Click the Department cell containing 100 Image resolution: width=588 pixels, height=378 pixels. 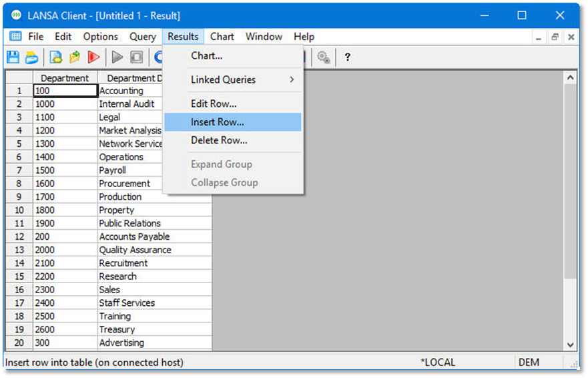[65, 91]
